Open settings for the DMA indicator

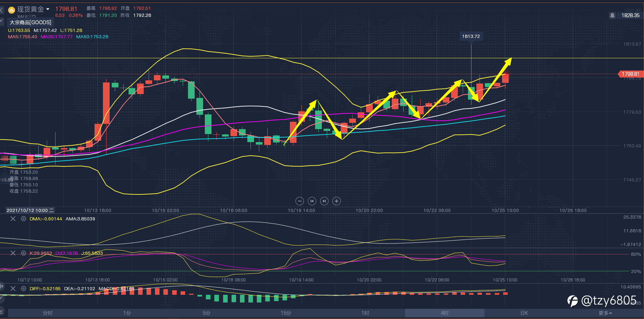coord(24,219)
